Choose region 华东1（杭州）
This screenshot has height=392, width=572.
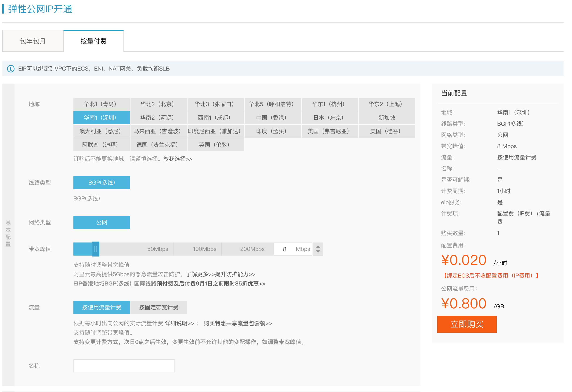click(330, 104)
